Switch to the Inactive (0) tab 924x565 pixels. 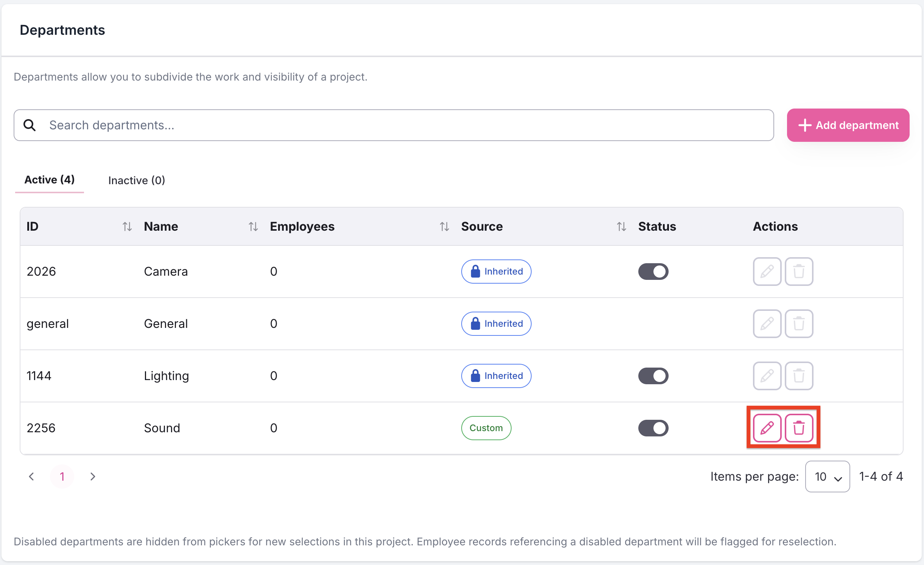(x=137, y=180)
